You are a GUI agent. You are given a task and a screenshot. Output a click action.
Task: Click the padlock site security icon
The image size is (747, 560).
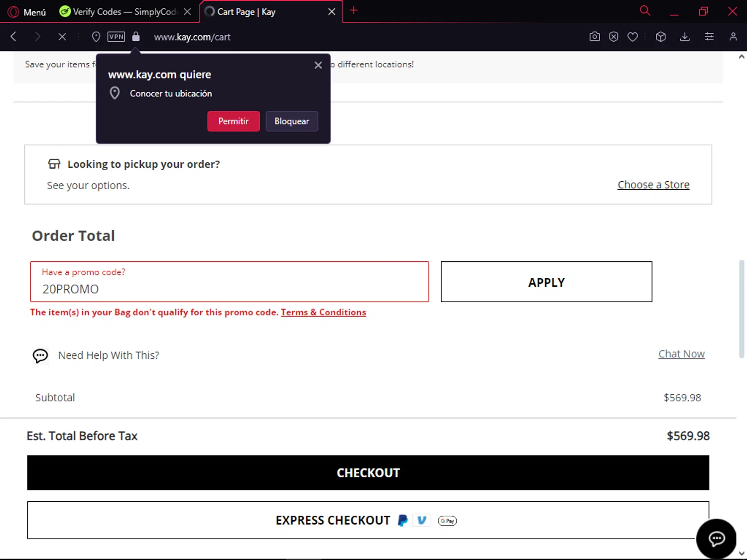[136, 36]
